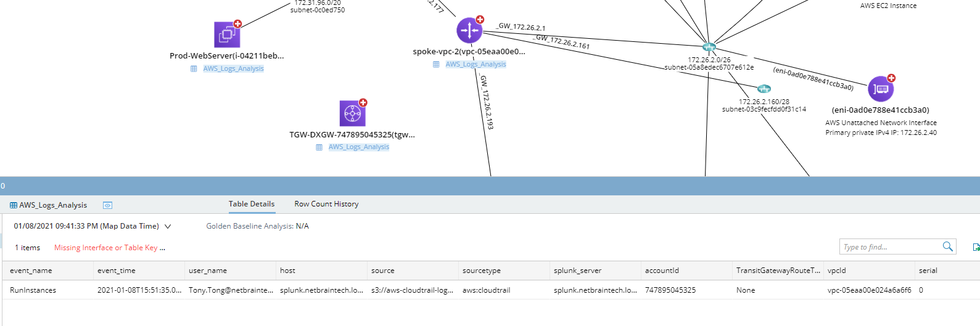Sort by sourcetype column header
Screen dimensions: 980x326
tap(504, 271)
